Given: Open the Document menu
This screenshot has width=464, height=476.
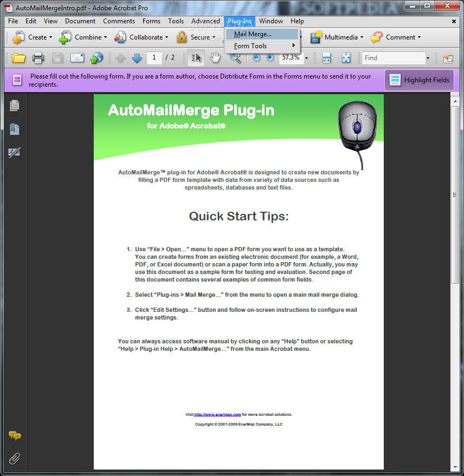Looking at the screenshot, I should point(80,21).
